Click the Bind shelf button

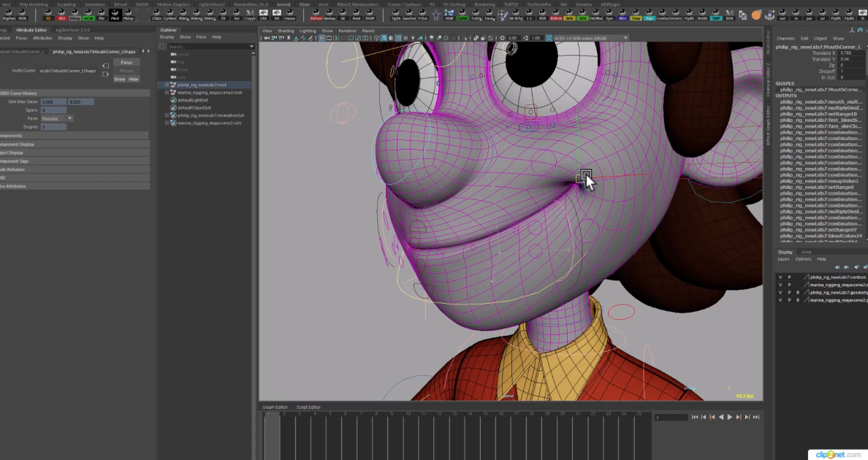(x=356, y=15)
